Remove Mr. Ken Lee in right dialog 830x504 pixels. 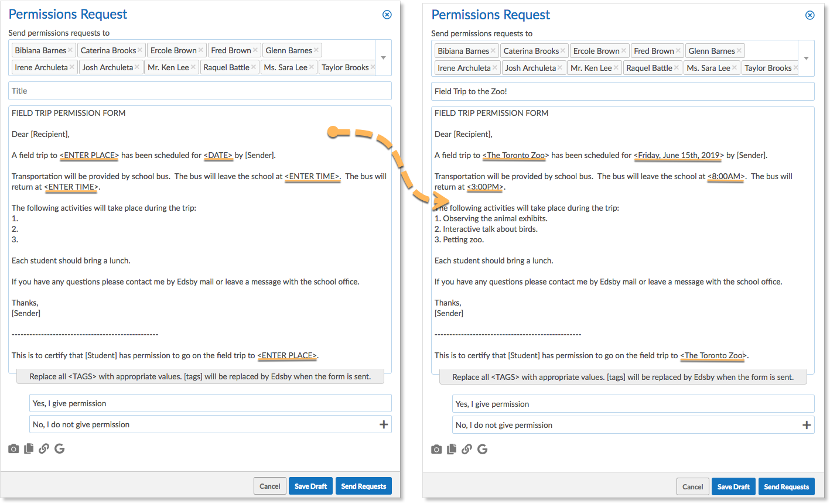(x=616, y=68)
